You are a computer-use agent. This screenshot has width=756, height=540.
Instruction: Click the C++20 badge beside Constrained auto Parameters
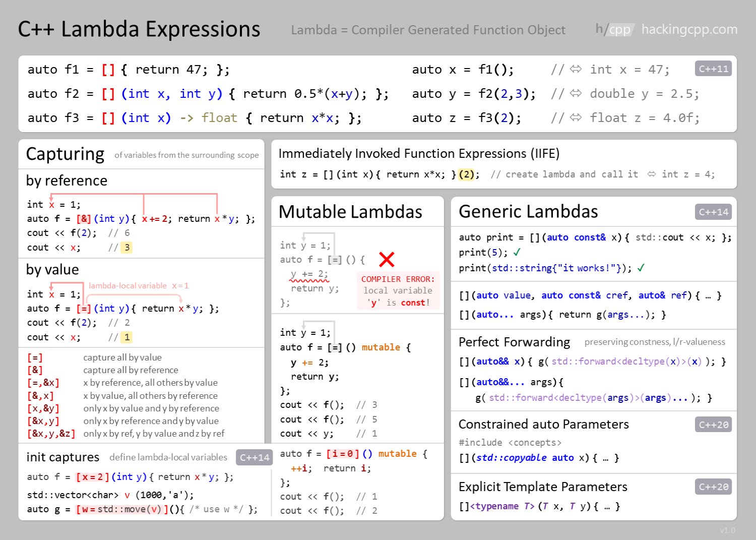pos(713,425)
